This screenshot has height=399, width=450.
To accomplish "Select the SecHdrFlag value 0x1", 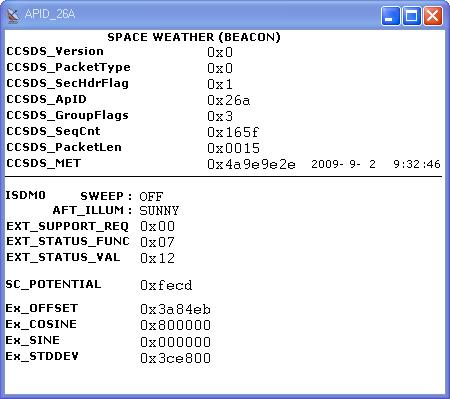I will 220,84.
